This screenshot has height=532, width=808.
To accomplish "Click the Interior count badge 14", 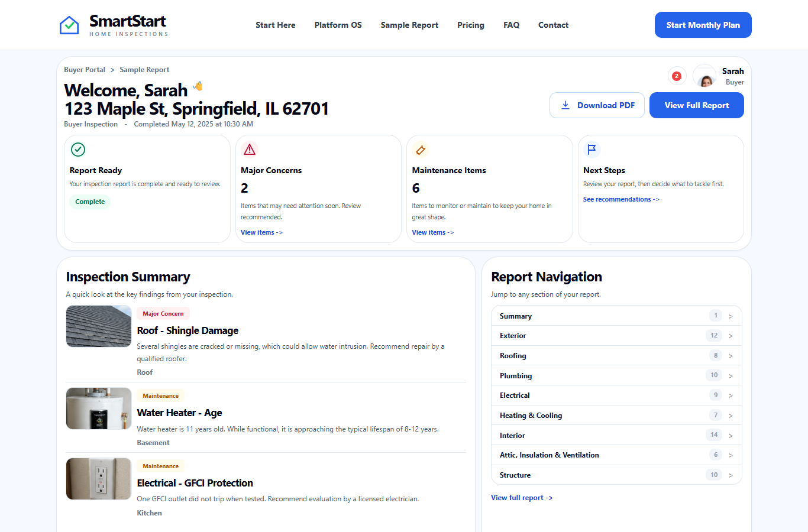I will pyautogui.click(x=714, y=435).
